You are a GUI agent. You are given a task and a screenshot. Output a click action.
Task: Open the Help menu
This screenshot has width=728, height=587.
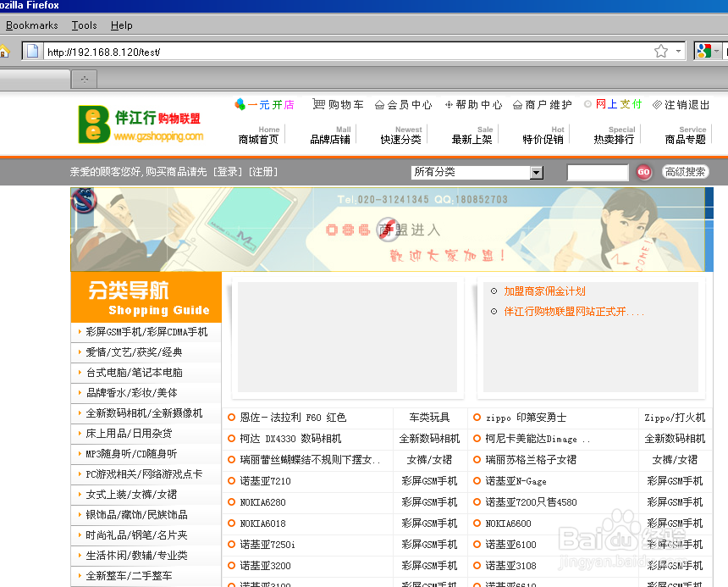coord(122,25)
